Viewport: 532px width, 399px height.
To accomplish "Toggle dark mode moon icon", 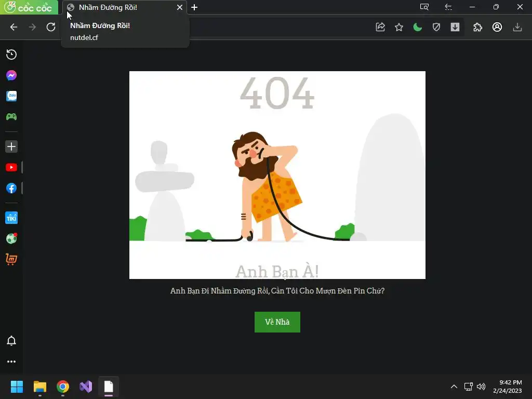I will click(418, 27).
